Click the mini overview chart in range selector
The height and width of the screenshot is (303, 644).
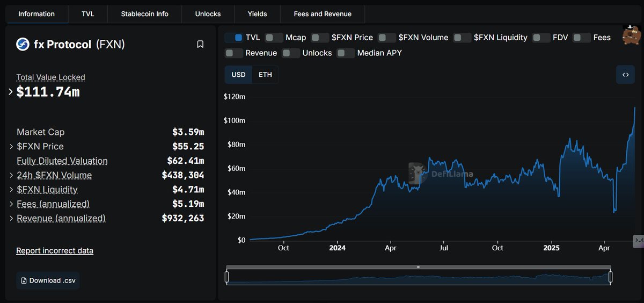pyautogui.click(x=419, y=278)
